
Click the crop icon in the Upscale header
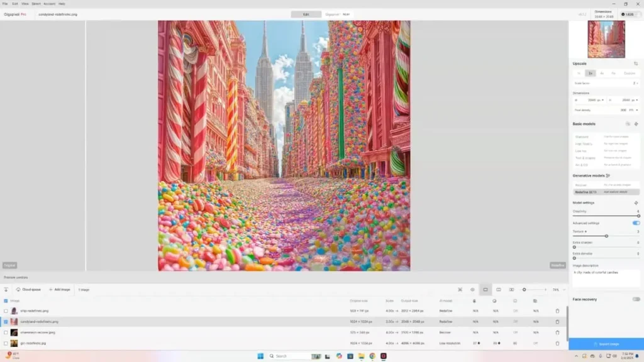tap(636, 63)
